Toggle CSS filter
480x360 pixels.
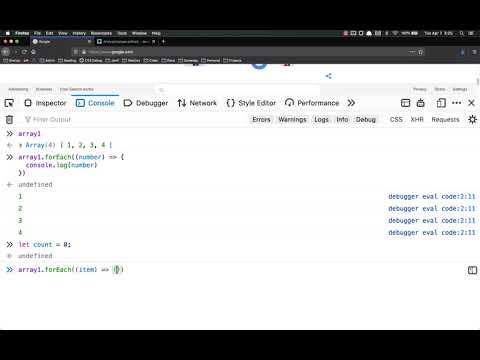coord(396,119)
